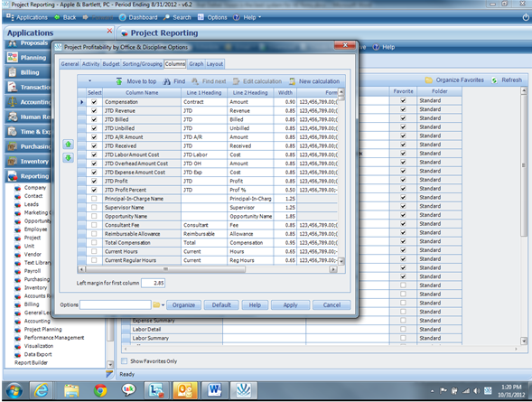Switch to the Graph tab
Image resolution: width=532 pixels, height=402 pixels.
[x=196, y=64]
